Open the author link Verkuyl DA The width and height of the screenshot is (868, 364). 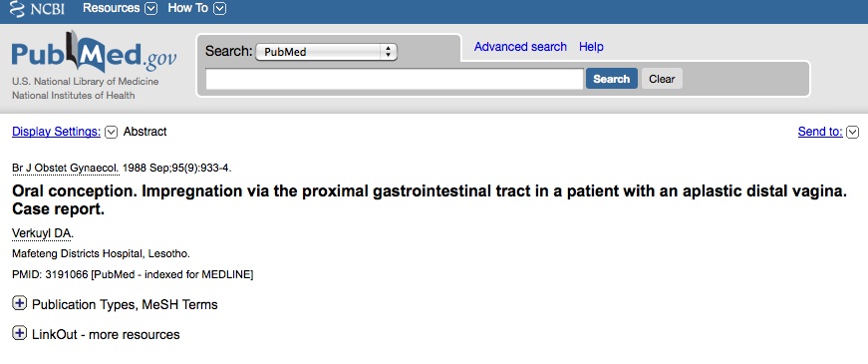(42, 233)
